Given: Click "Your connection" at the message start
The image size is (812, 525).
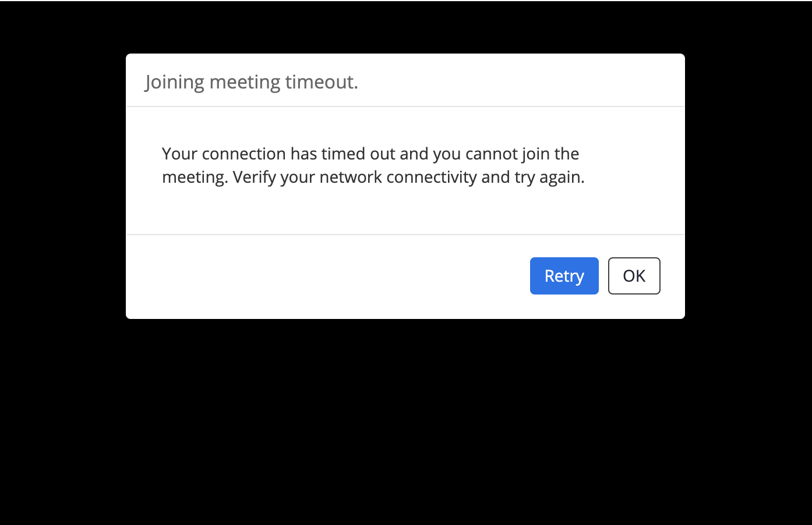Looking at the screenshot, I should click(224, 154).
